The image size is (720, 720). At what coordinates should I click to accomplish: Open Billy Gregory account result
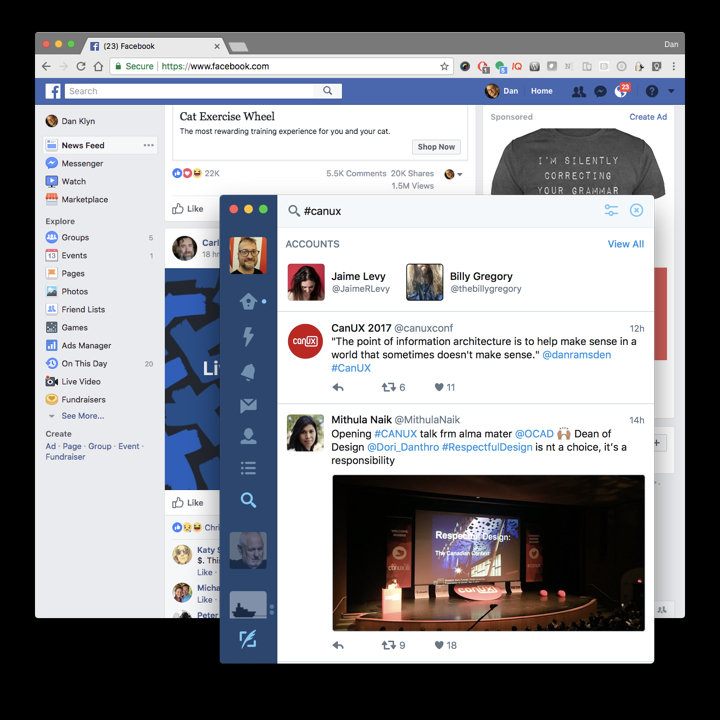[464, 282]
